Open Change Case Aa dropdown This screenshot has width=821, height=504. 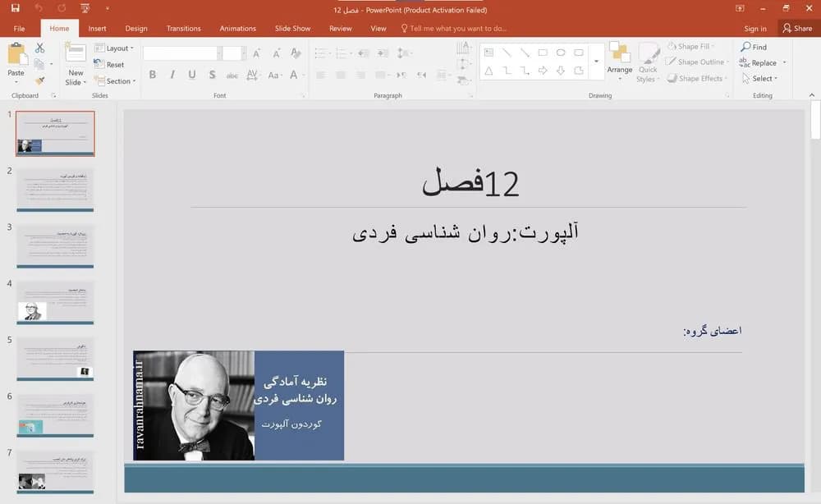[275, 76]
